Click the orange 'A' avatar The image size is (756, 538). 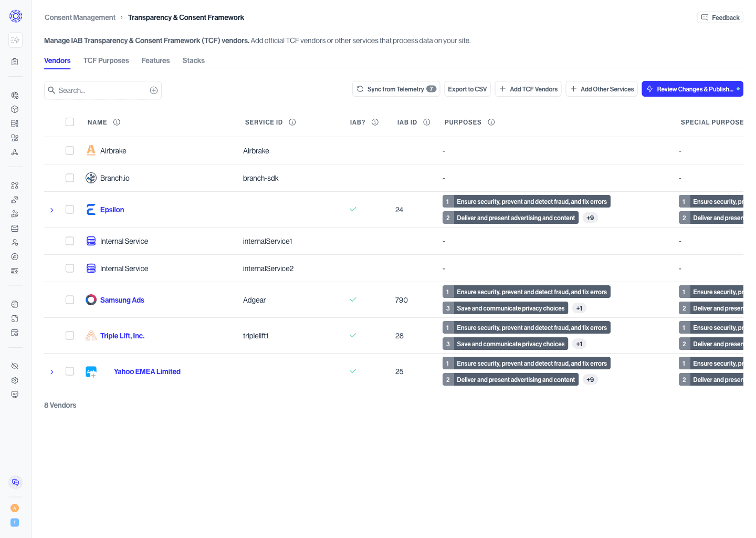tap(15, 508)
